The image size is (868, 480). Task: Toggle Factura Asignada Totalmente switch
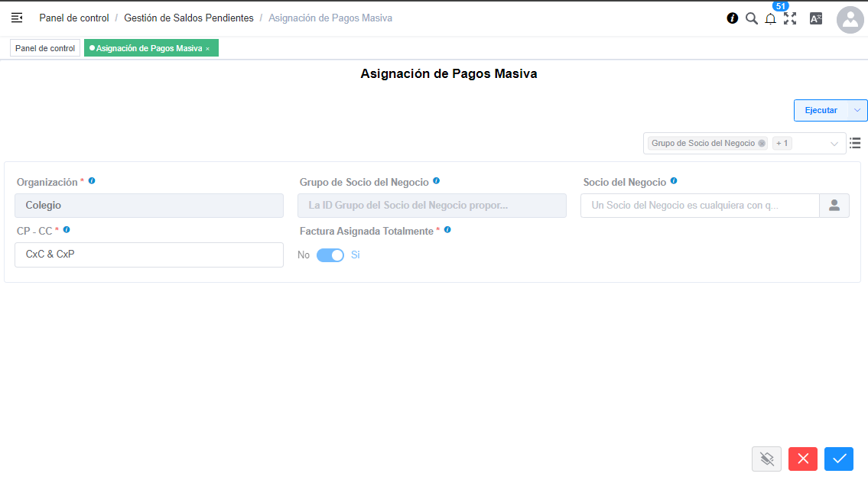(330, 255)
